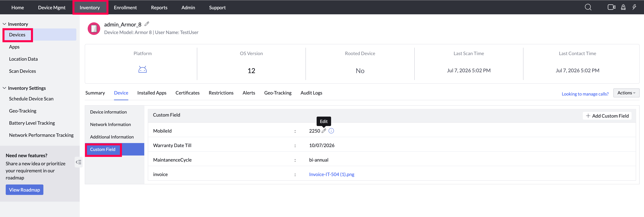This screenshot has width=644, height=217.
Task: Click Add Custom Field button
Action: [607, 116]
